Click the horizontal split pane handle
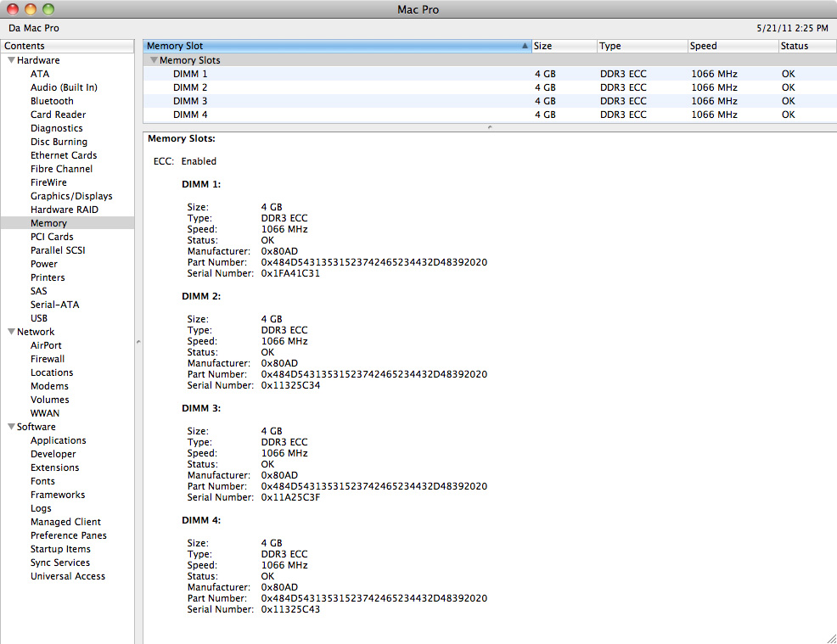837x644 pixels. (x=490, y=127)
